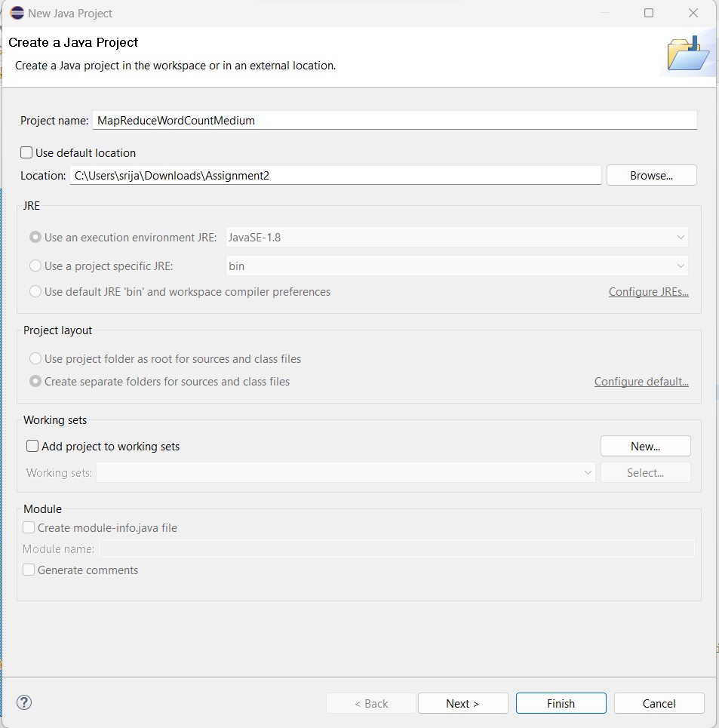This screenshot has width=719, height=728.
Task: Check Add project to working sets
Action: click(32, 446)
